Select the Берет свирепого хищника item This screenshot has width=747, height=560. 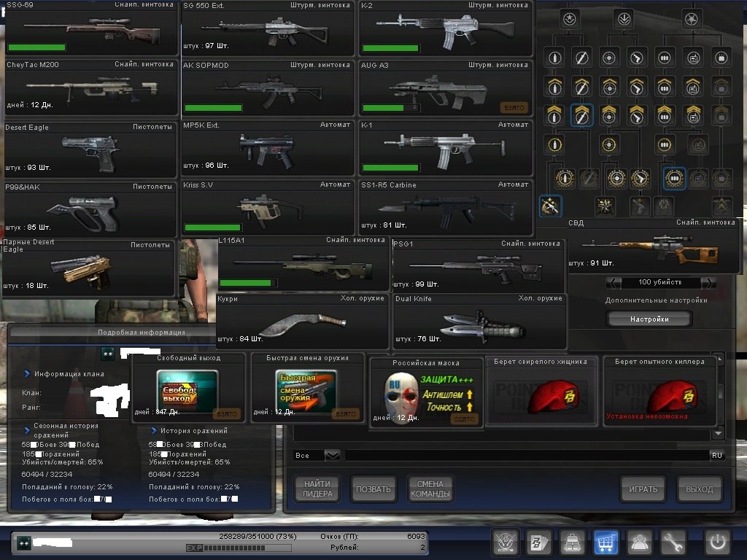tap(541, 391)
